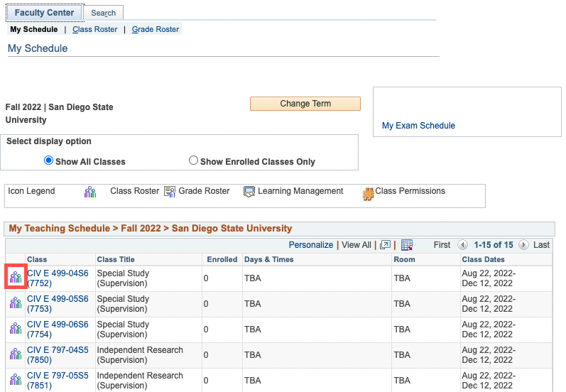Viewport: 566px width, 392px height.
Task: Click the Change Term button
Action: click(x=305, y=104)
